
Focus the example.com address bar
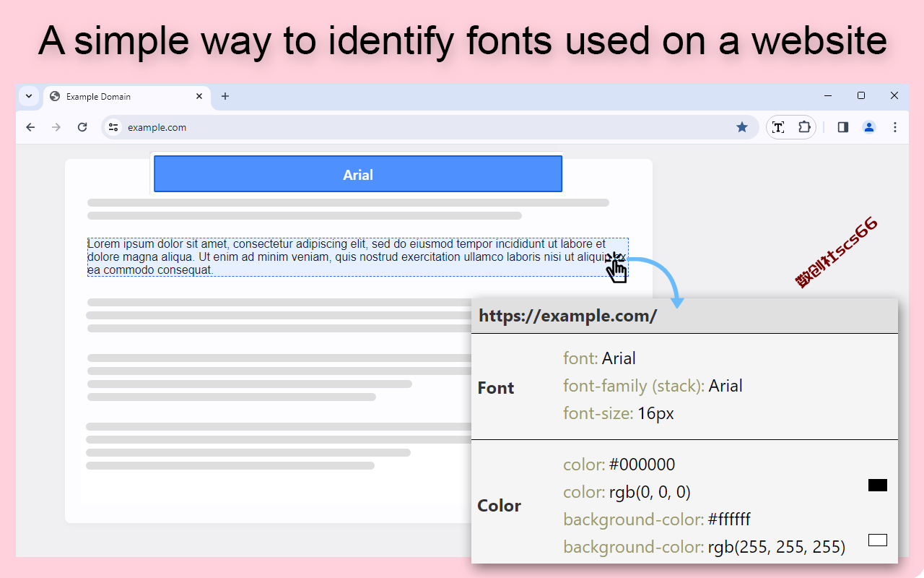tap(430, 127)
